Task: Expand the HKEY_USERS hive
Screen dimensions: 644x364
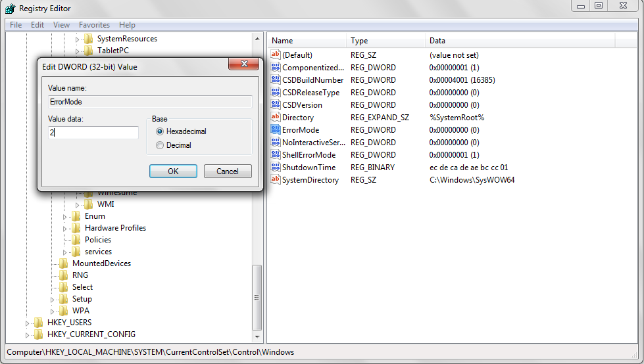Action: [x=27, y=323]
